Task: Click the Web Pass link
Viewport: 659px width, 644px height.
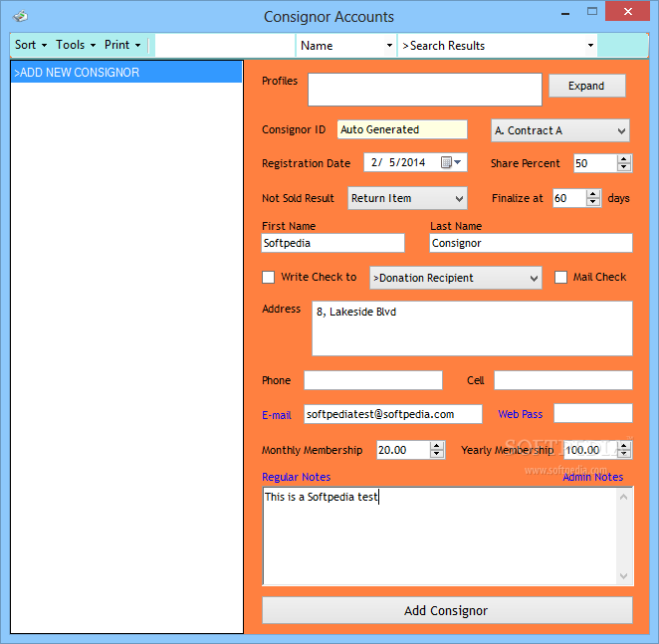Action: click(521, 414)
